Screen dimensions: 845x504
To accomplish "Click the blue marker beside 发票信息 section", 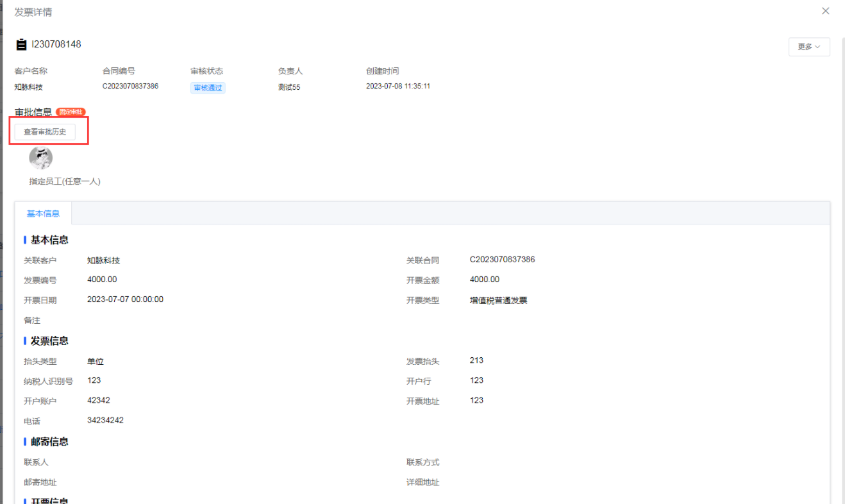I will coord(24,340).
